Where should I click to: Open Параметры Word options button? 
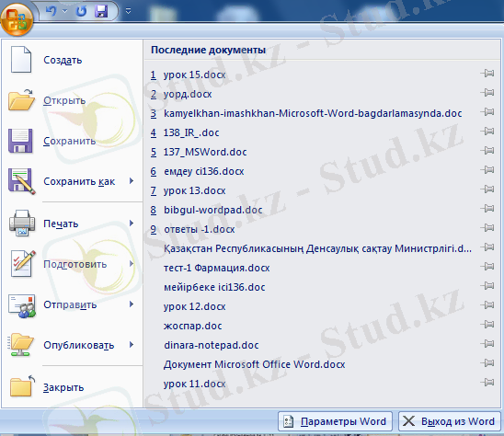pyautogui.click(x=335, y=421)
